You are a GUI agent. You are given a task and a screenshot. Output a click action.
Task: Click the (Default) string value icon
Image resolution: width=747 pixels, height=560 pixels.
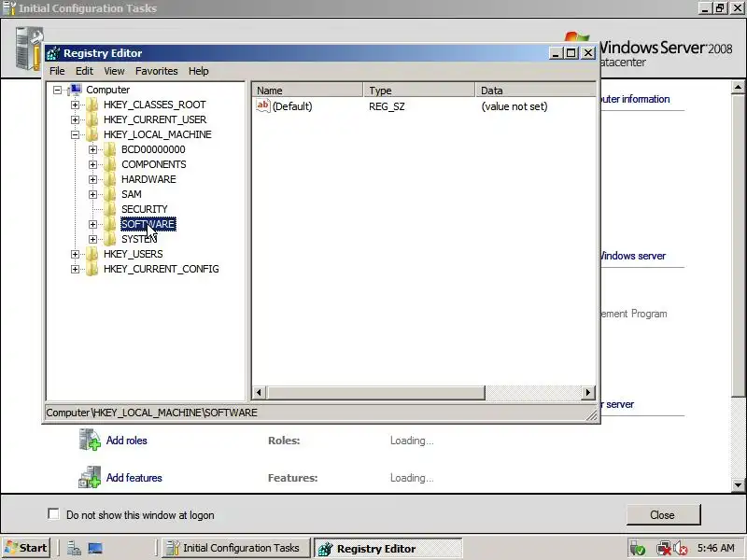[263, 105]
